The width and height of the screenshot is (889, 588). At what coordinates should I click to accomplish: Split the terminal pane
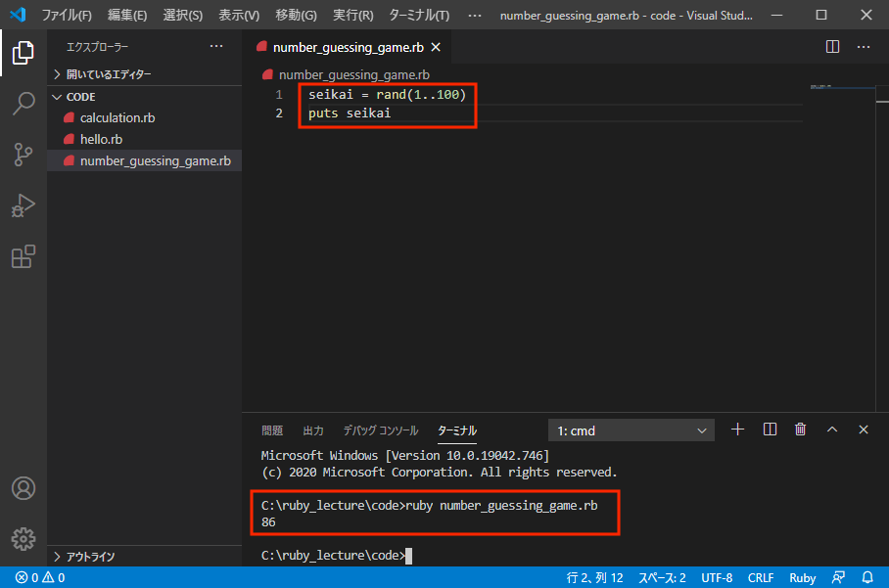770,430
